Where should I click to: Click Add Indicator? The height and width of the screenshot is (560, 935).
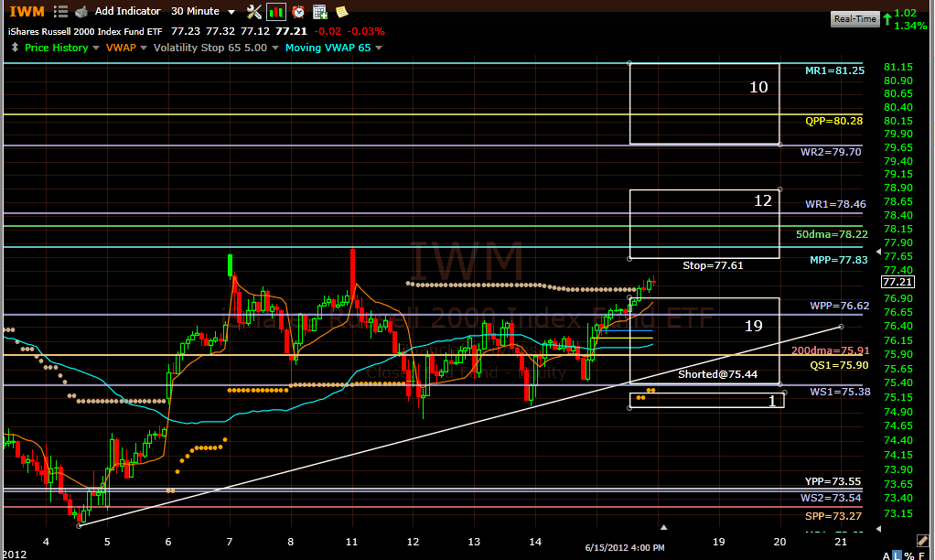pos(127,11)
